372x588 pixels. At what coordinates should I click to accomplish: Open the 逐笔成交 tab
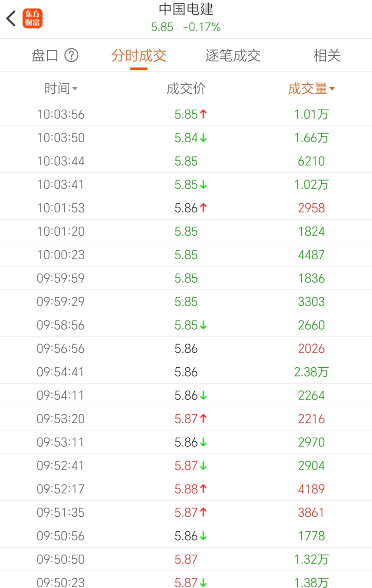pos(233,55)
